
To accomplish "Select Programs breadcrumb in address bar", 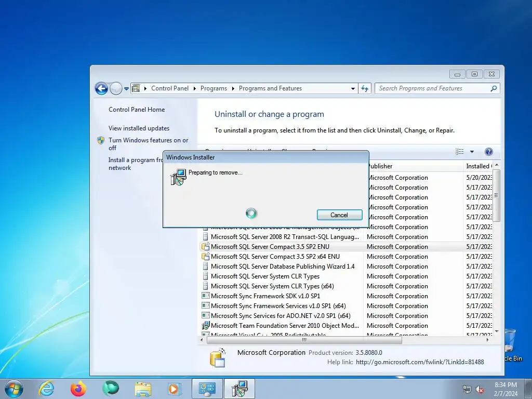I will click(214, 88).
